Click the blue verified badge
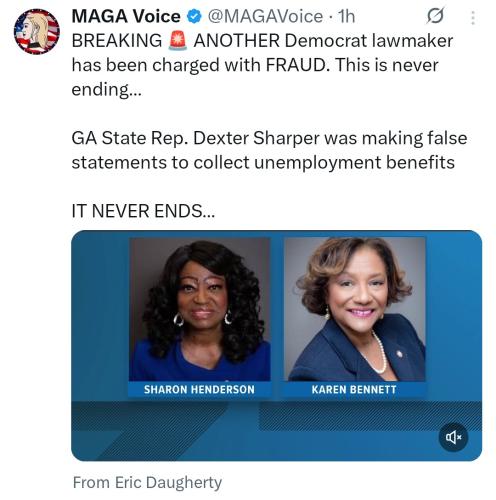This screenshot has height=500, width=496. click(194, 16)
